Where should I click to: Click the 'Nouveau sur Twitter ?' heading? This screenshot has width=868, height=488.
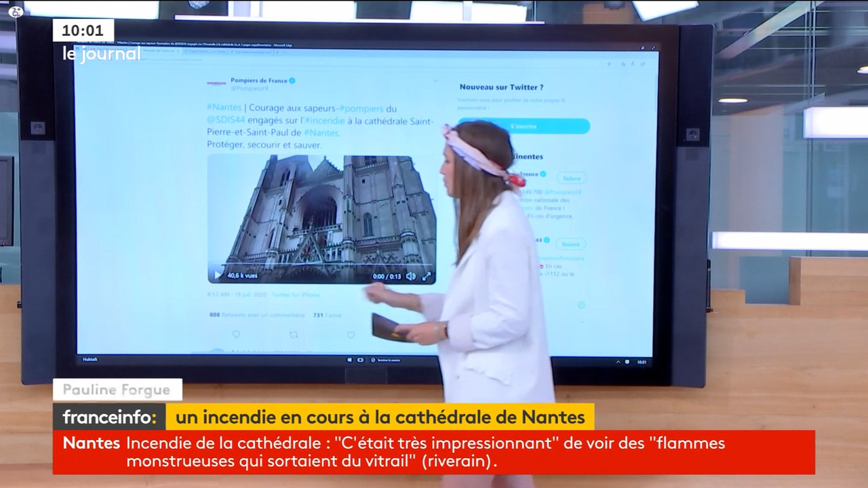(x=501, y=87)
